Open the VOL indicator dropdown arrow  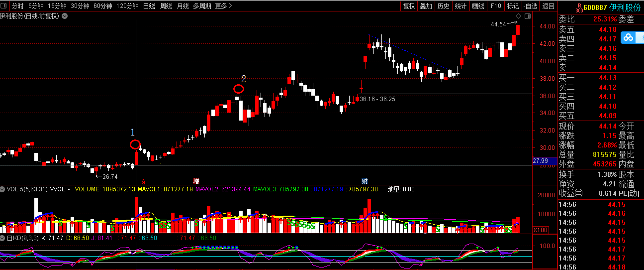(x=3, y=189)
